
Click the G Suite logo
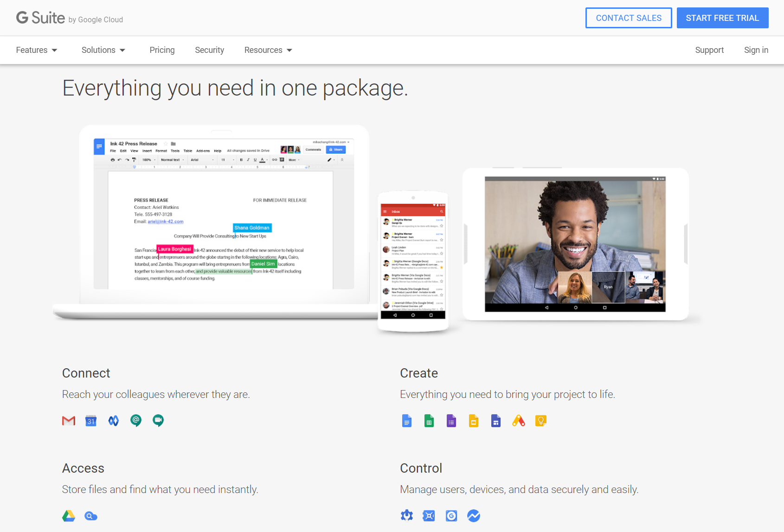click(x=70, y=18)
